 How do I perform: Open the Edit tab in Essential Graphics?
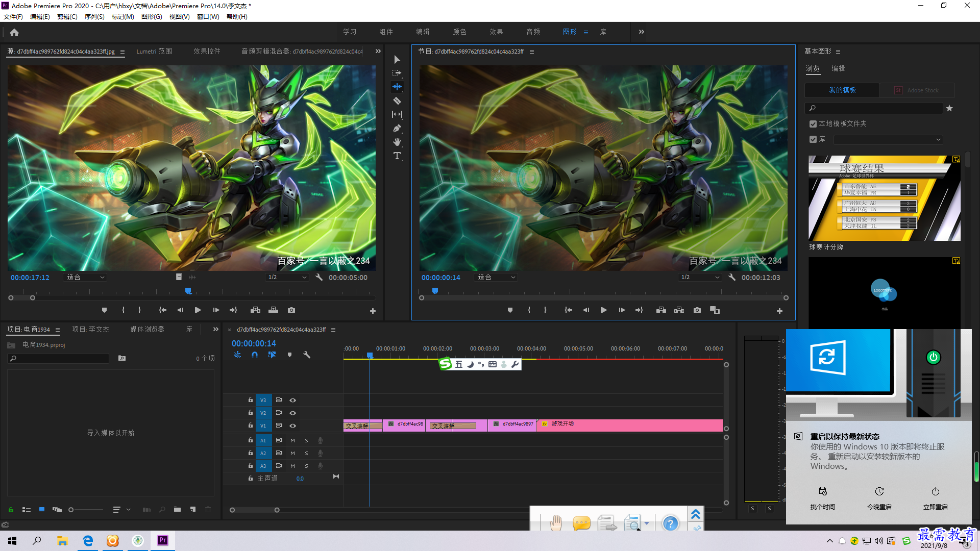pos(838,68)
